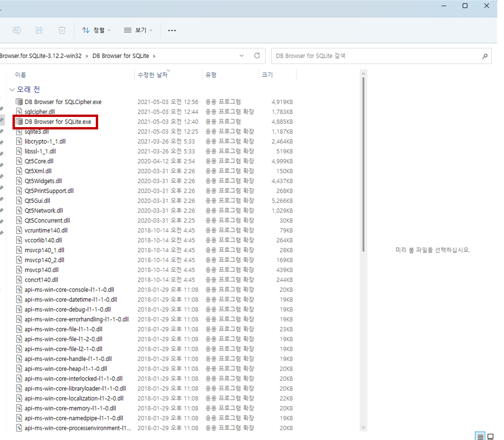Click file name api-ms-win-core-memory-l1-1-0.dll
This screenshot has width=504, height=440.
click(70, 408)
